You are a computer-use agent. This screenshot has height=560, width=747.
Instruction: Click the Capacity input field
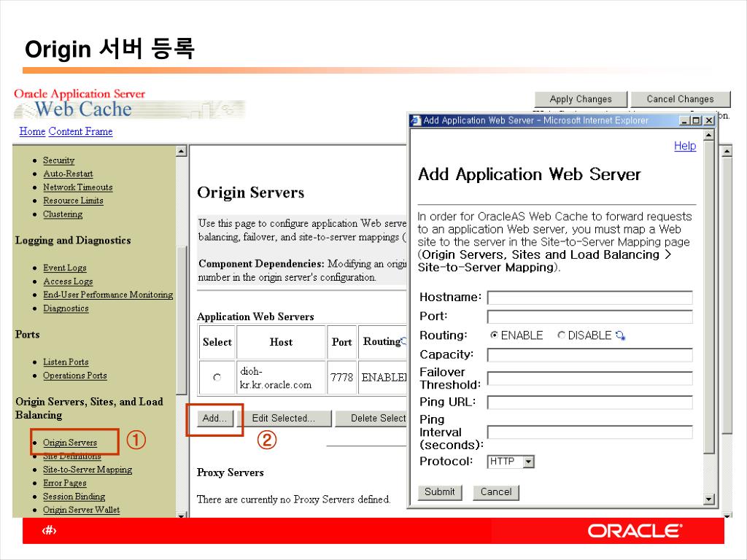589,355
